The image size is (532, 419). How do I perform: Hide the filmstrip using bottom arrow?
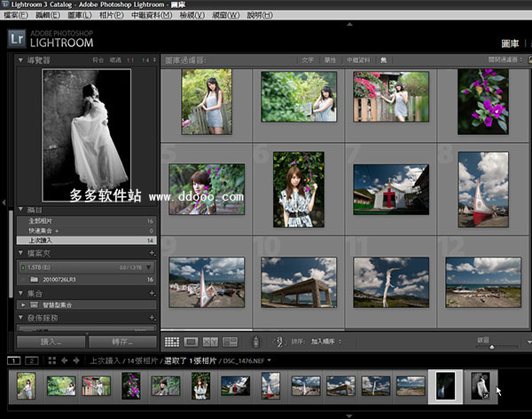point(349,416)
